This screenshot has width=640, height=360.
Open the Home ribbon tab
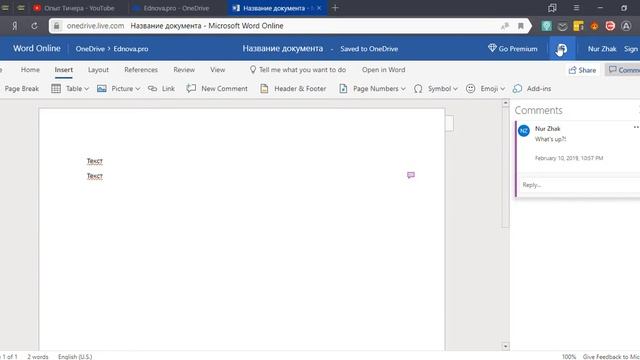30,70
